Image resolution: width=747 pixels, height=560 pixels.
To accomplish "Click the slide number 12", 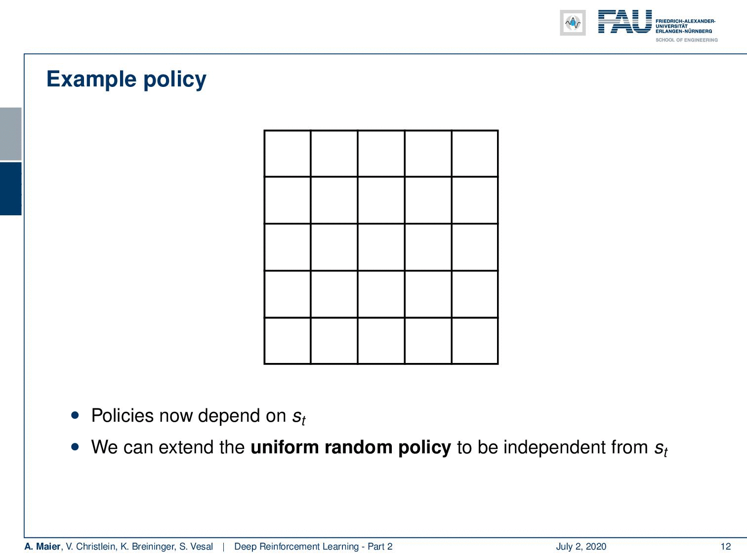I will pos(725,546).
